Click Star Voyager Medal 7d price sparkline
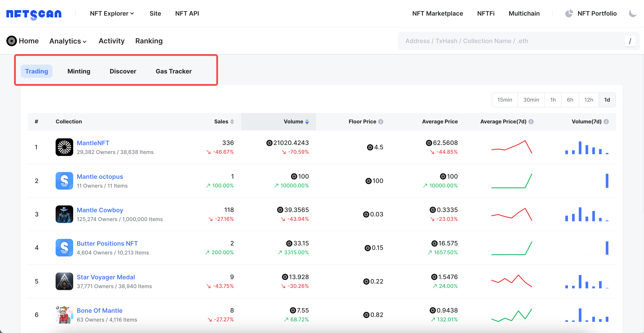Screen dimensions: 644x333 tap(511, 281)
